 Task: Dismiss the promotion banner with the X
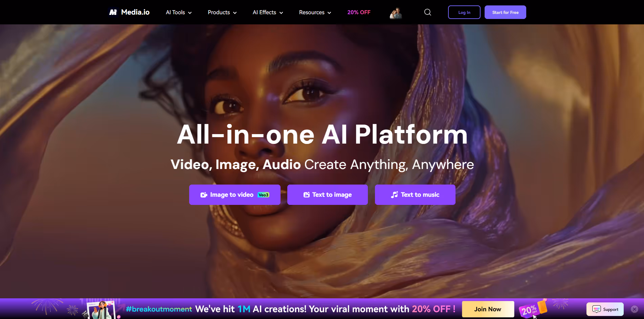[634, 309]
